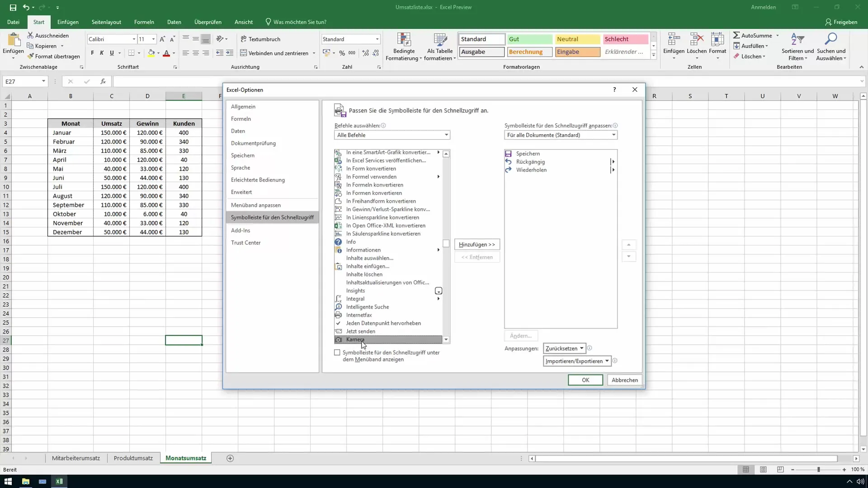Viewport: 868px width, 488px height.
Task: Switch to Einfügen ribbon tab
Action: tap(68, 22)
